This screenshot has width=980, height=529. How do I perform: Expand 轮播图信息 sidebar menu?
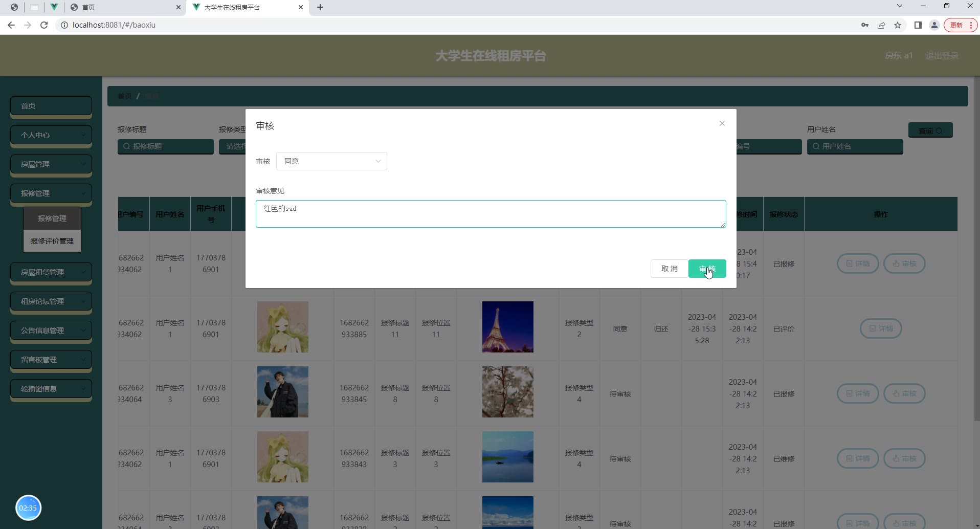point(51,389)
